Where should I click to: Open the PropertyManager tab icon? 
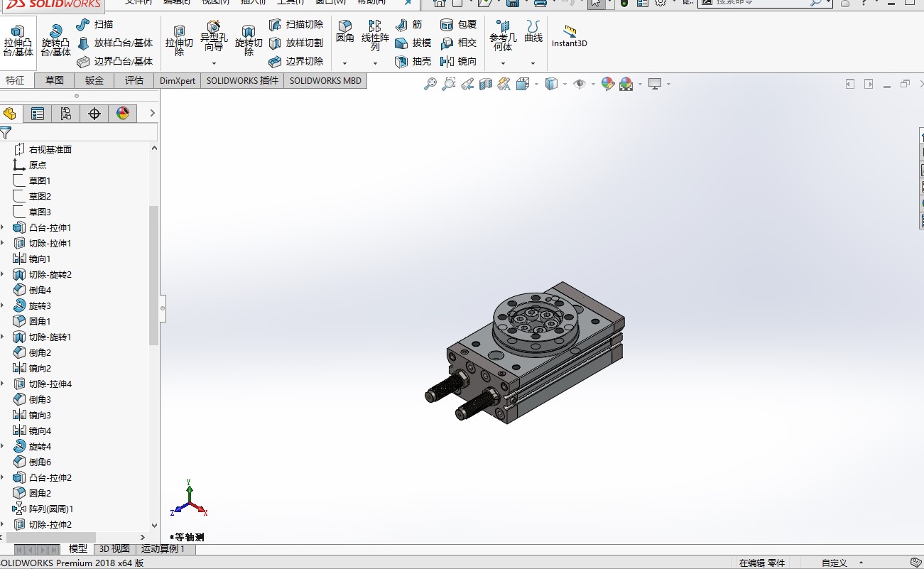pos(38,114)
